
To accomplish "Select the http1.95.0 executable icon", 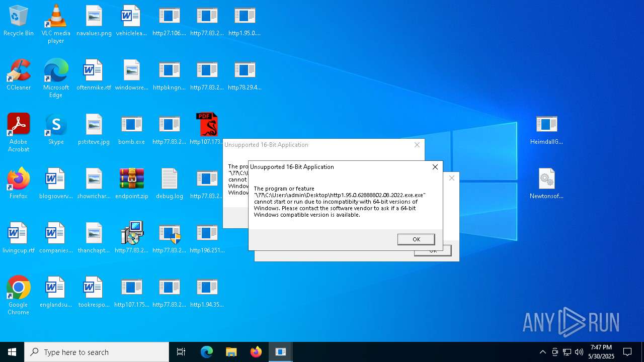I will [x=245, y=21].
